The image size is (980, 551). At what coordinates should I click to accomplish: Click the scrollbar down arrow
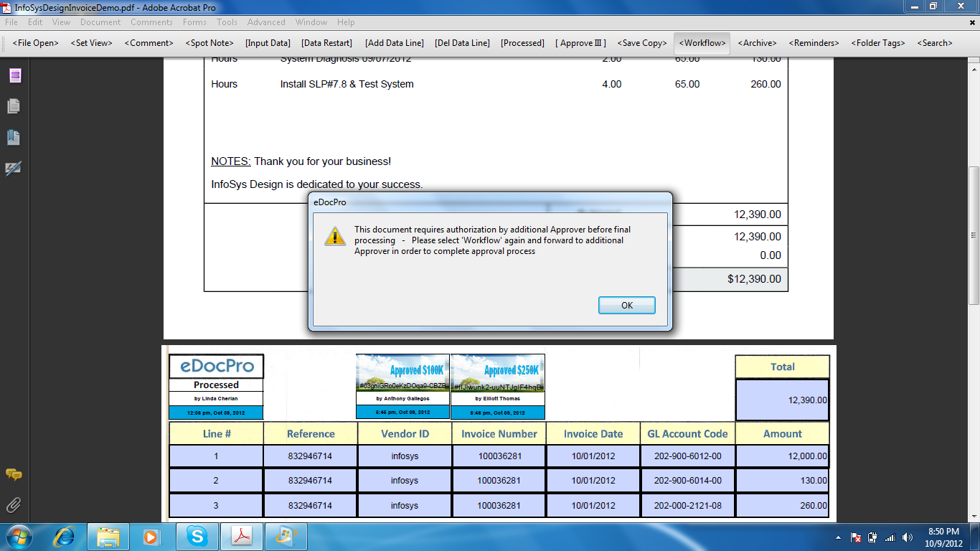974,514
